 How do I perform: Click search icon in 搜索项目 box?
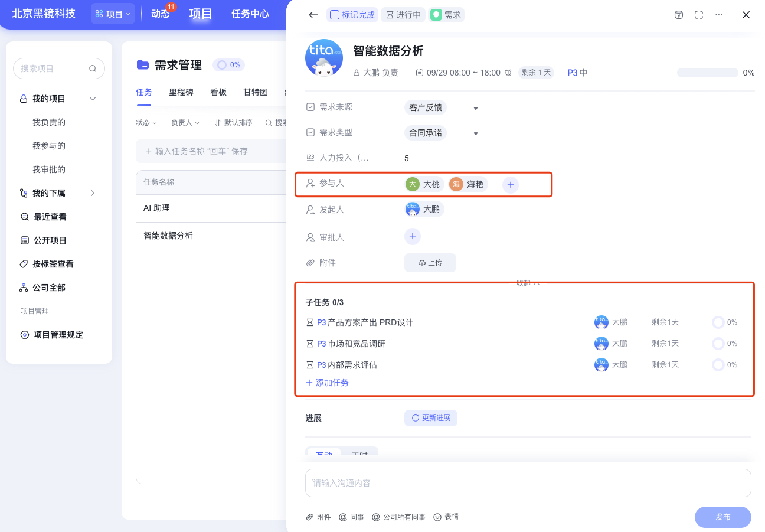pos(93,68)
